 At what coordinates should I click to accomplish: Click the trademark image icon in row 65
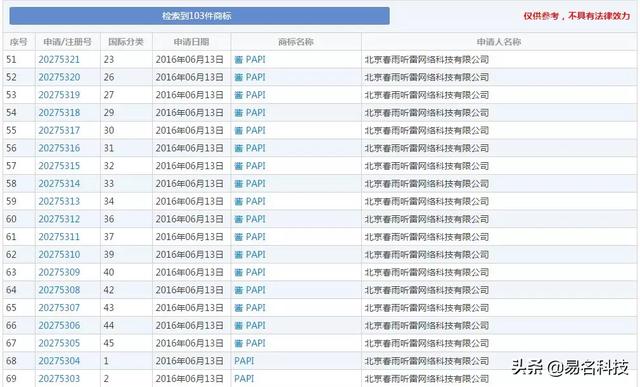(239, 308)
